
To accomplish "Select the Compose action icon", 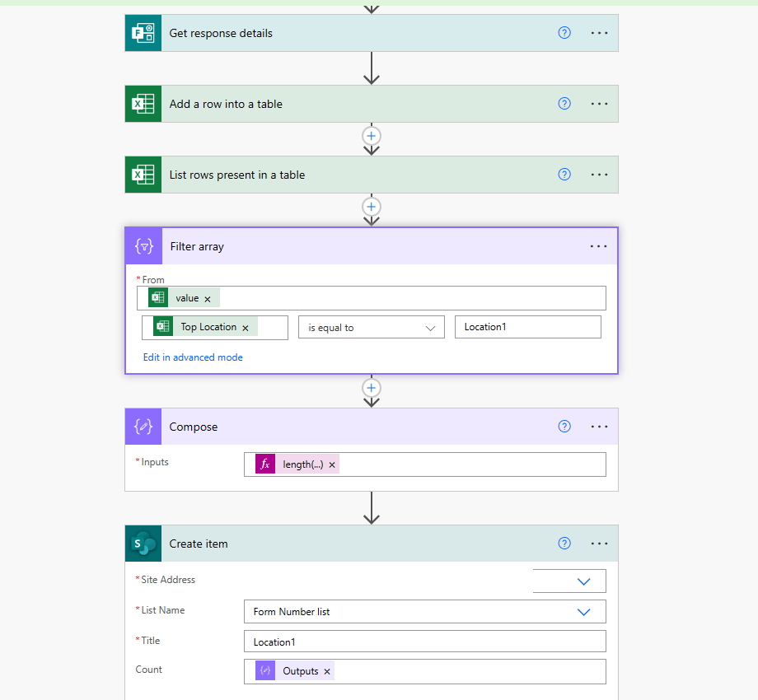I will [143, 426].
